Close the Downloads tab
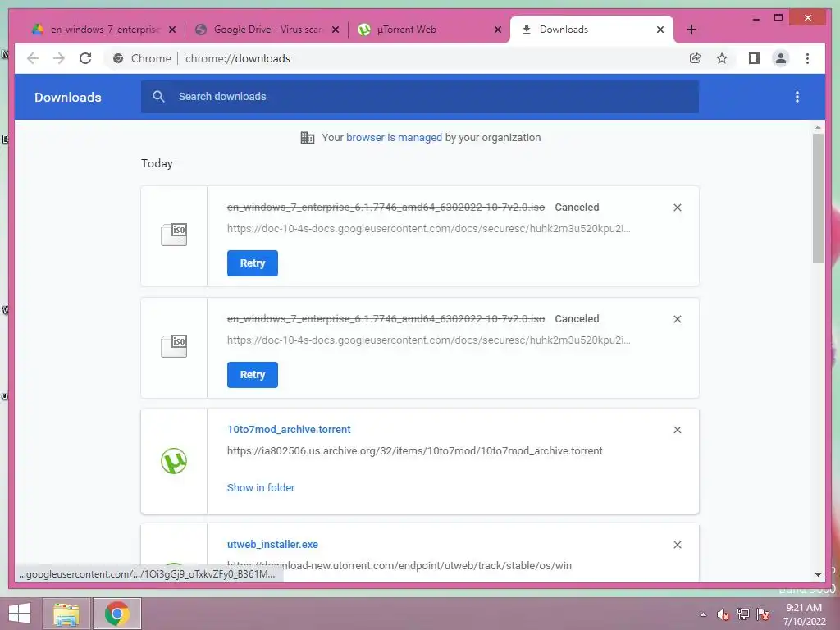Viewport: 840px width, 630px height. (x=660, y=30)
